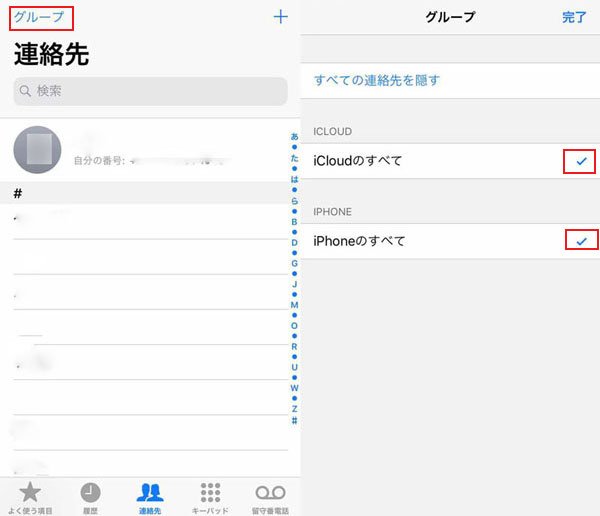The width and height of the screenshot is (600, 516).
Task: Open the よく使う項目 favorites star tab
Action: pos(30,498)
